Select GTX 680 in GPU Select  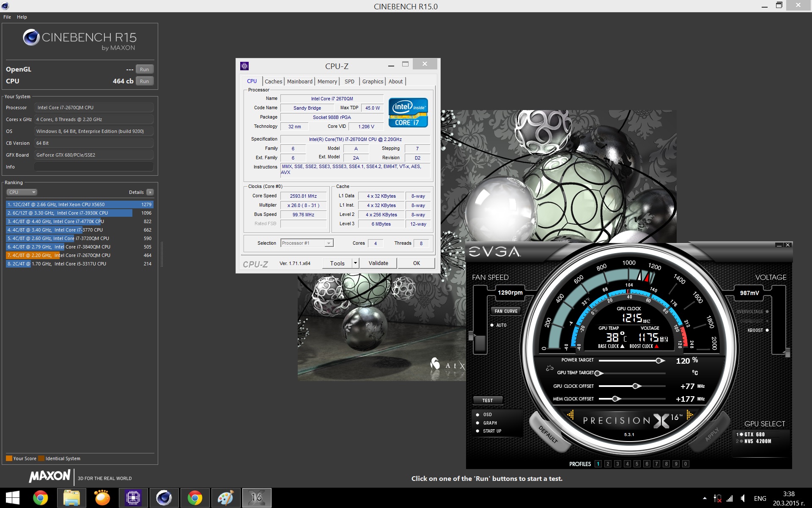tap(750, 434)
